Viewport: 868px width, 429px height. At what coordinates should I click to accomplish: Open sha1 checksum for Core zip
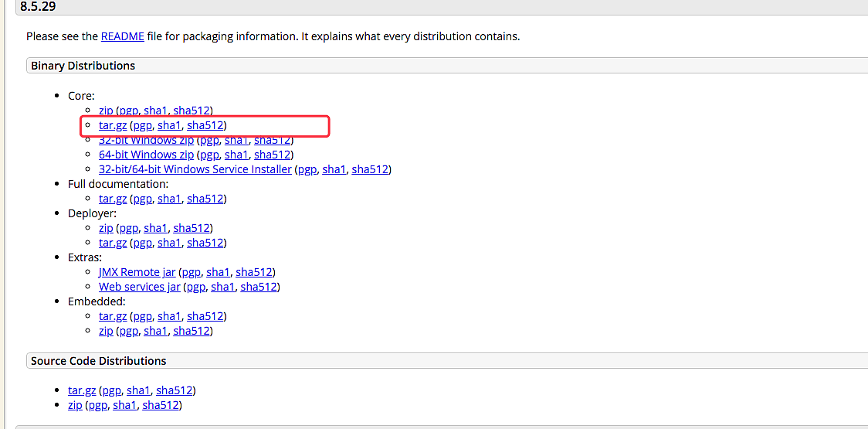click(x=155, y=111)
